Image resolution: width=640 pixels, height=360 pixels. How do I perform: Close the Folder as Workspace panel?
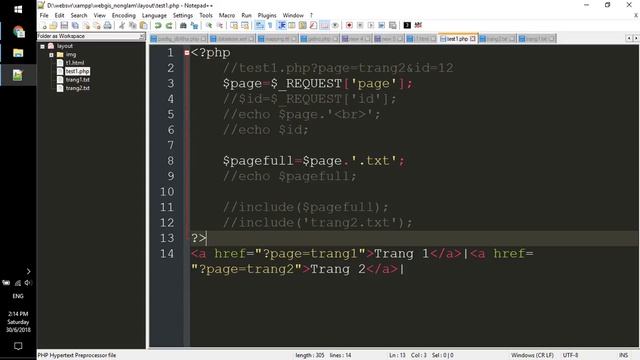[142, 36]
